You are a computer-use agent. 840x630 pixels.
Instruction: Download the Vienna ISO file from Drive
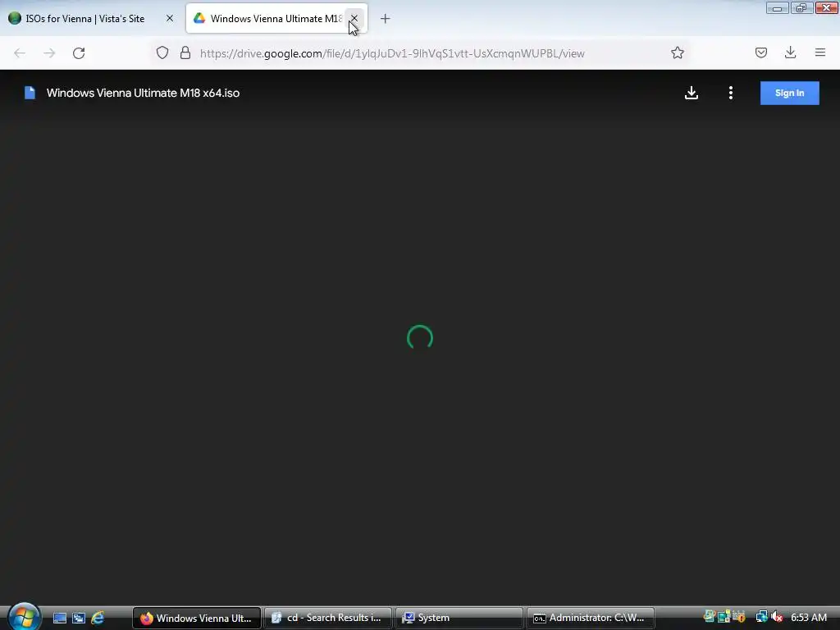click(x=691, y=93)
